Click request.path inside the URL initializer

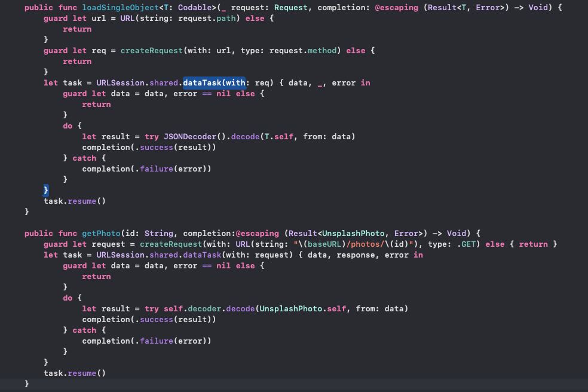tap(207, 19)
